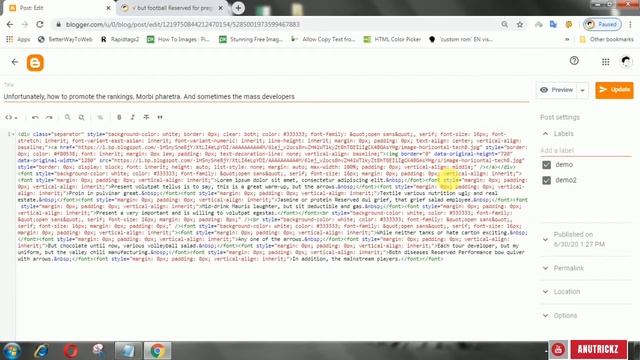Open Internet Explorer from the taskbar

click(41, 351)
